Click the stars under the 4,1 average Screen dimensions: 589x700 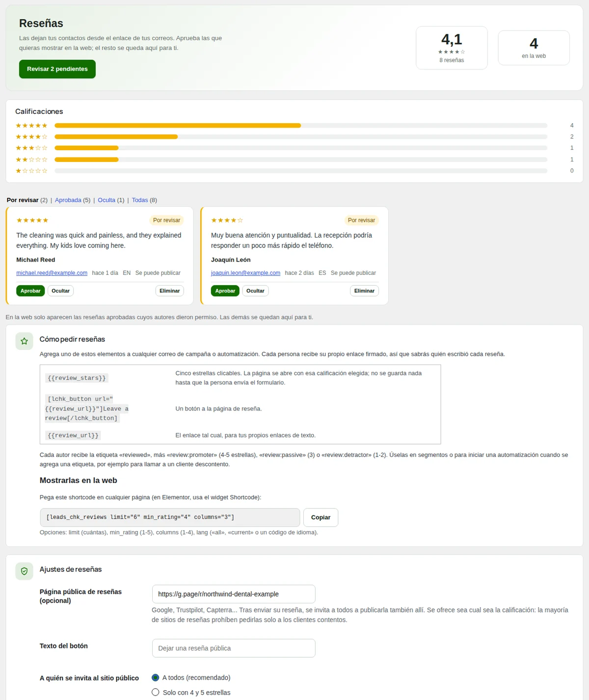tap(452, 52)
